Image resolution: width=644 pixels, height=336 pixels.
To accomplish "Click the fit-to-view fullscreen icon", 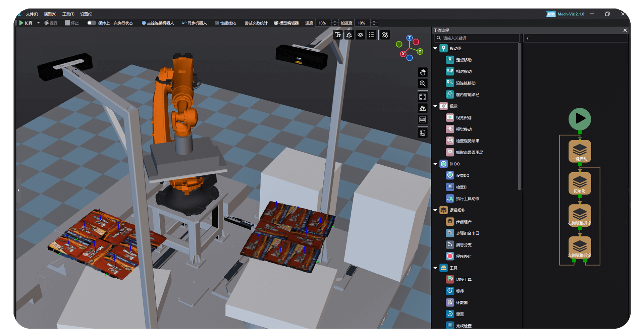I will [423, 97].
